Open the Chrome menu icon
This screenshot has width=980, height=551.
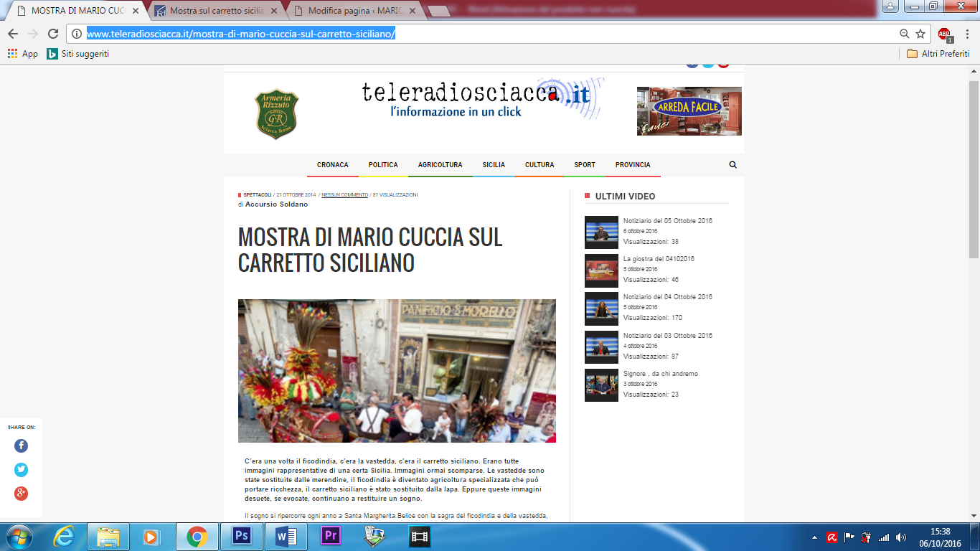point(966,34)
